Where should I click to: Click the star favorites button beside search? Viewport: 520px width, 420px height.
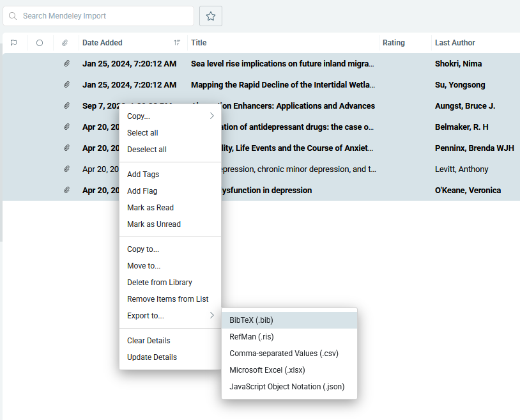pos(211,16)
